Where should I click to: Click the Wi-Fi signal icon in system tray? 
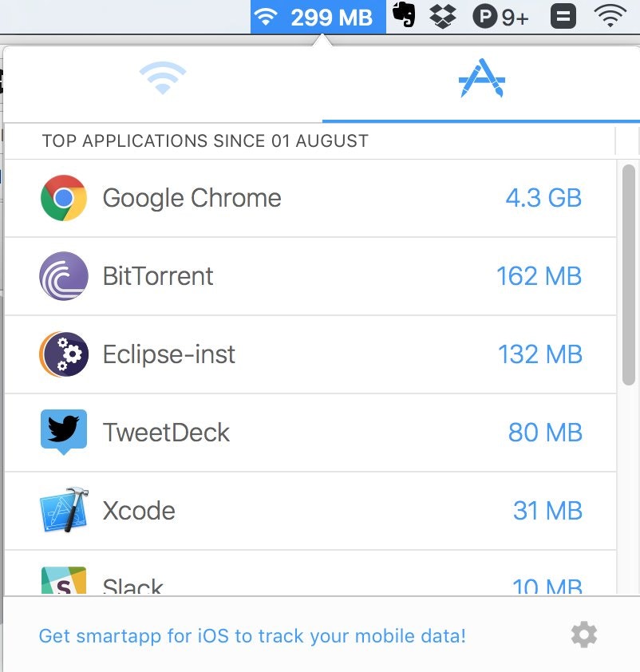(x=610, y=14)
